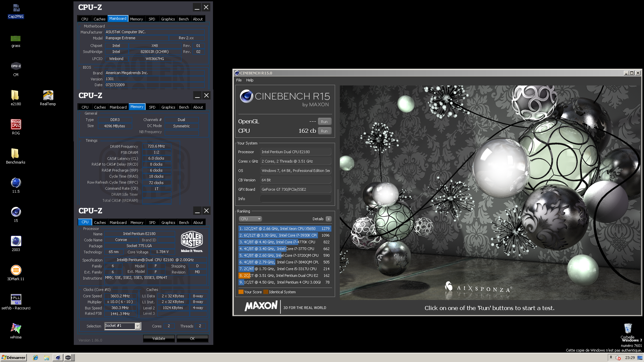Open the e2180 folder on desktop
The image size is (644, 362).
16,98
